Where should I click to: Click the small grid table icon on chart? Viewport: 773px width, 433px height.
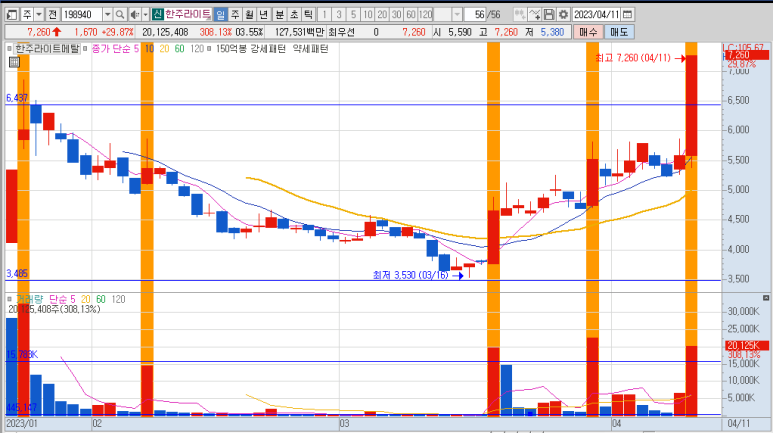coord(14,62)
